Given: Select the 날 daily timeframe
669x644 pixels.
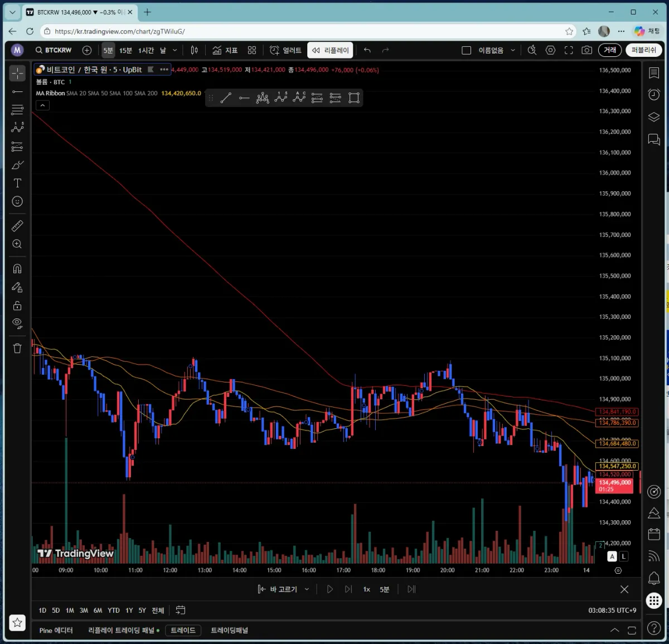Looking at the screenshot, I should point(163,50).
